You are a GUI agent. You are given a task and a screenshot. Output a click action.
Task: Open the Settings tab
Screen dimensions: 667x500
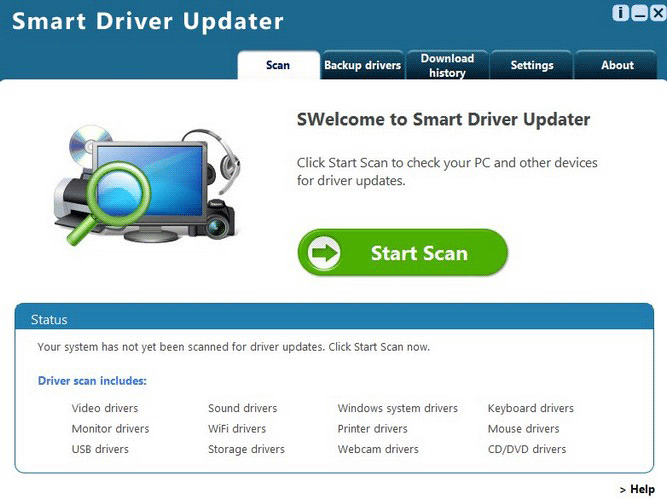click(532, 65)
